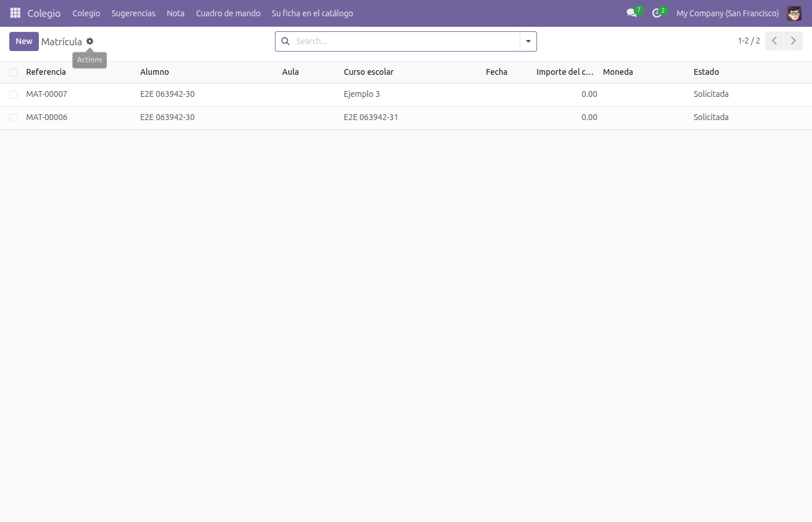The image size is (812, 522).
Task: Sort the list by the Estado column
Action: coord(706,72)
